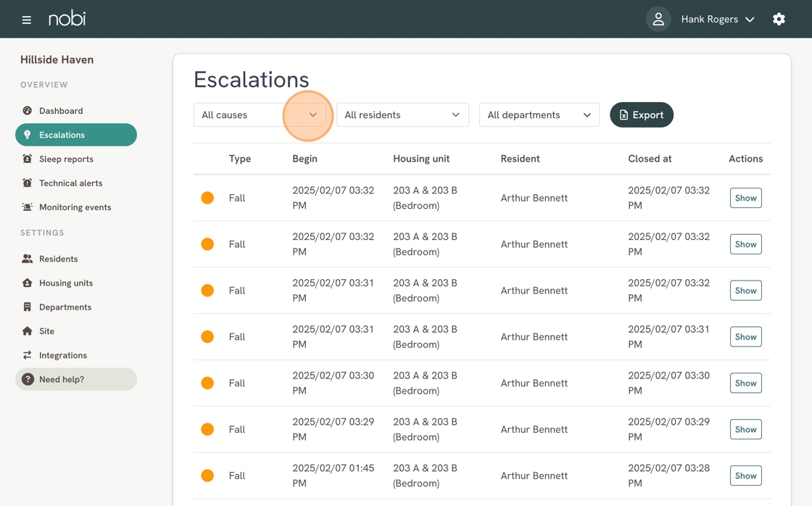Screen dimensions: 812x506
Task: Click the Escalations page heading
Action: point(251,80)
